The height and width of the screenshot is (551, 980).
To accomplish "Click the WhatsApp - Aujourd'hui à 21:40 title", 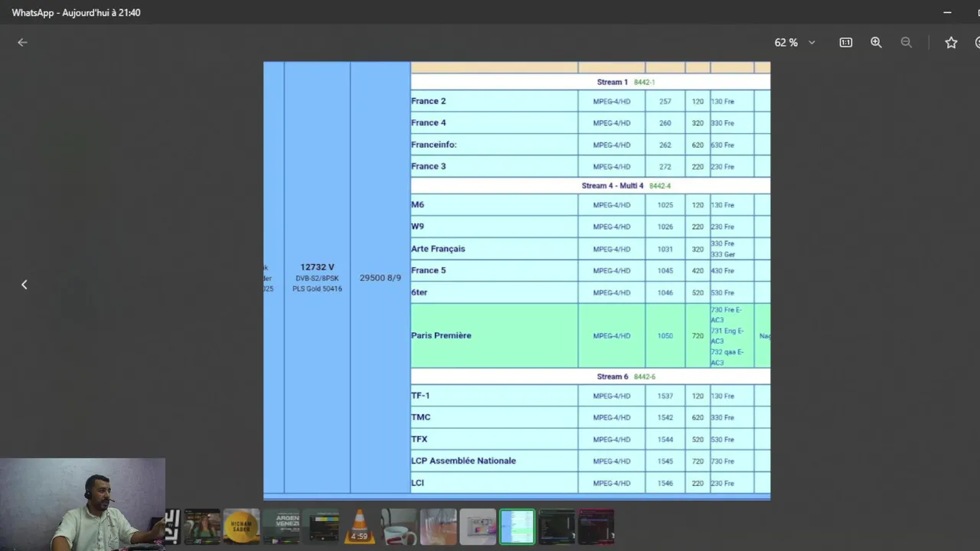I will [x=76, y=12].
